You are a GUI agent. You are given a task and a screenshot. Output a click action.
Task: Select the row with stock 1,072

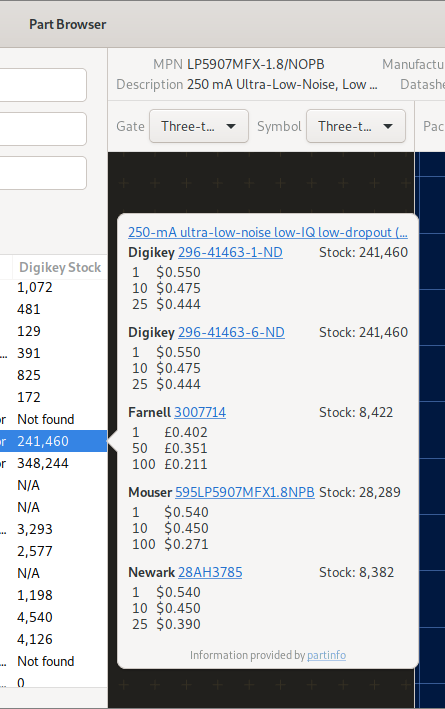pos(53,287)
